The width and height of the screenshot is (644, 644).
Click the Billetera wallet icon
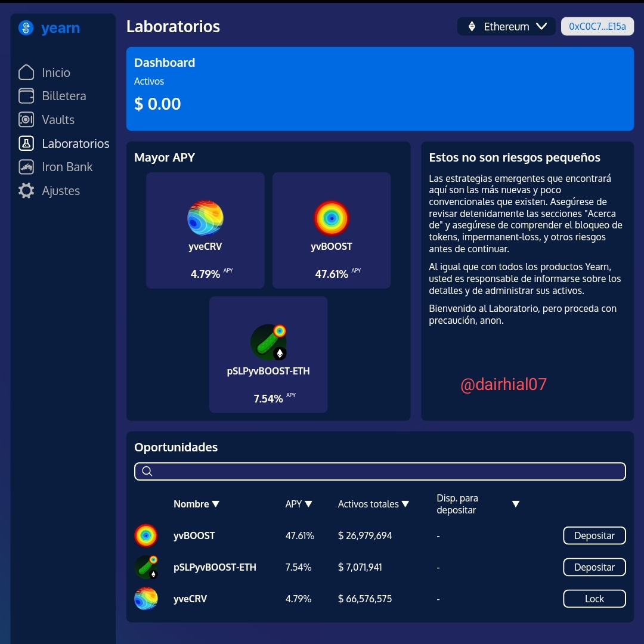pyautogui.click(x=26, y=96)
